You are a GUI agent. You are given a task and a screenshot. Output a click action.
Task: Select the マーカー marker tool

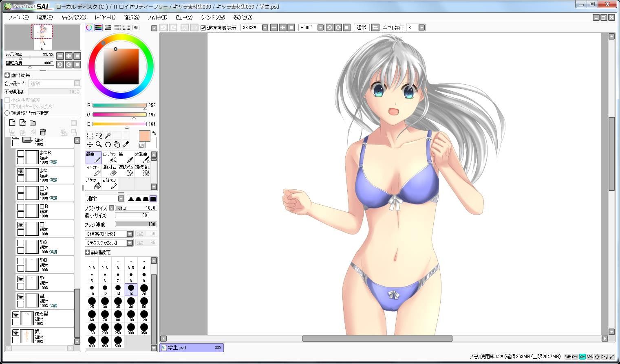tap(93, 171)
